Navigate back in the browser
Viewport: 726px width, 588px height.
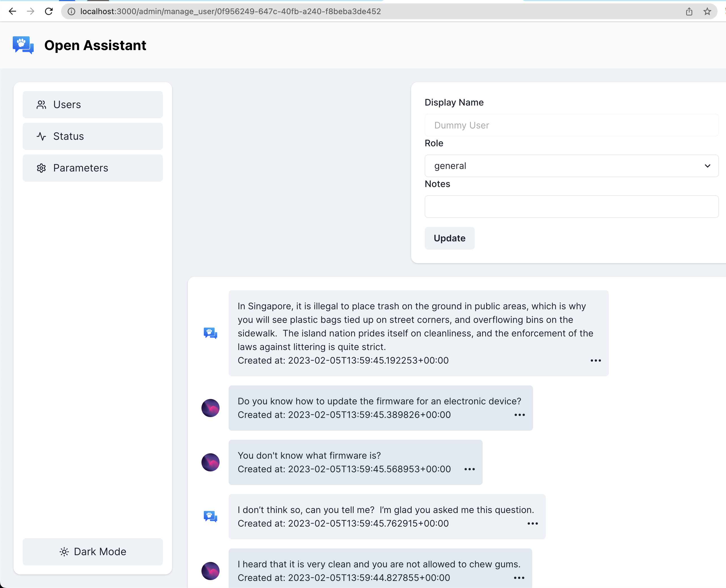[x=12, y=11]
